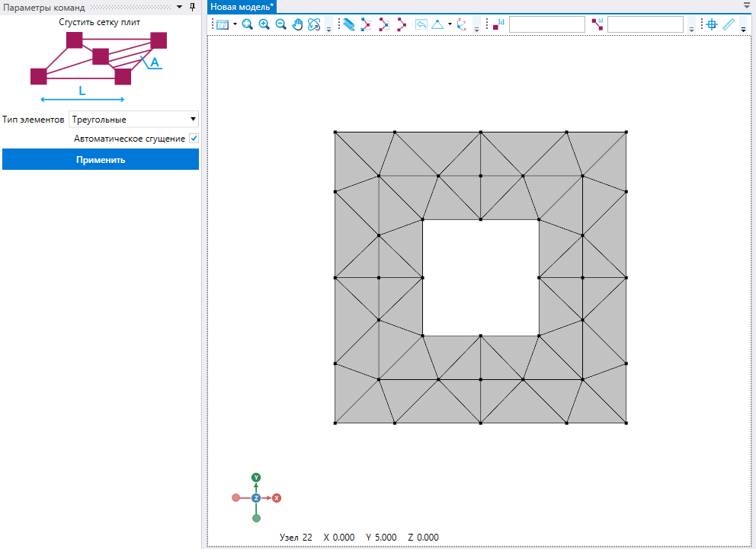The height and width of the screenshot is (549, 756).
Task: Expand the view toolbar overflow options
Action: coord(328,30)
